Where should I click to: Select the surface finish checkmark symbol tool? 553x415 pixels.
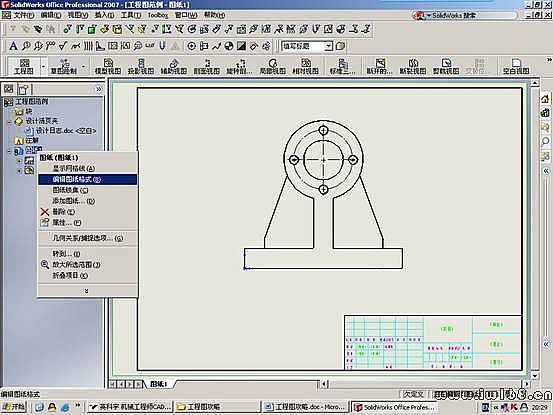click(63, 46)
